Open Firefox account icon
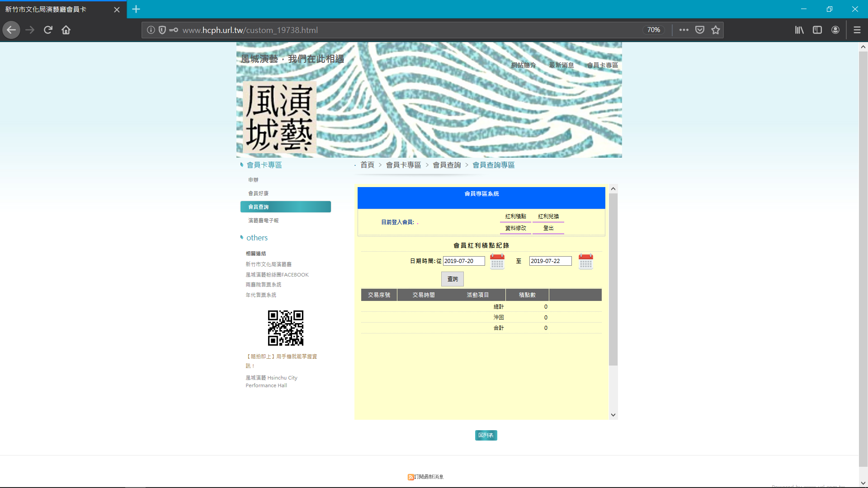The image size is (868, 488). tap(835, 30)
